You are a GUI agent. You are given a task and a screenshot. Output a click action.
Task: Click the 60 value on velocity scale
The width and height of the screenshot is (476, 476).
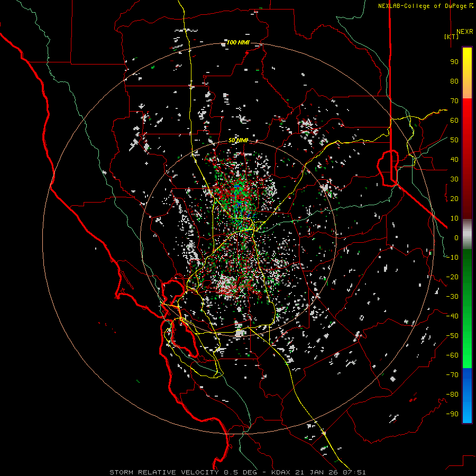454,121
